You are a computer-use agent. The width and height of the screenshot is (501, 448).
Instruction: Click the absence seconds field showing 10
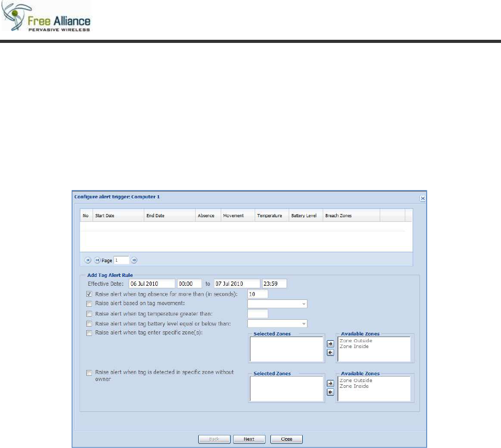(x=257, y=294)
